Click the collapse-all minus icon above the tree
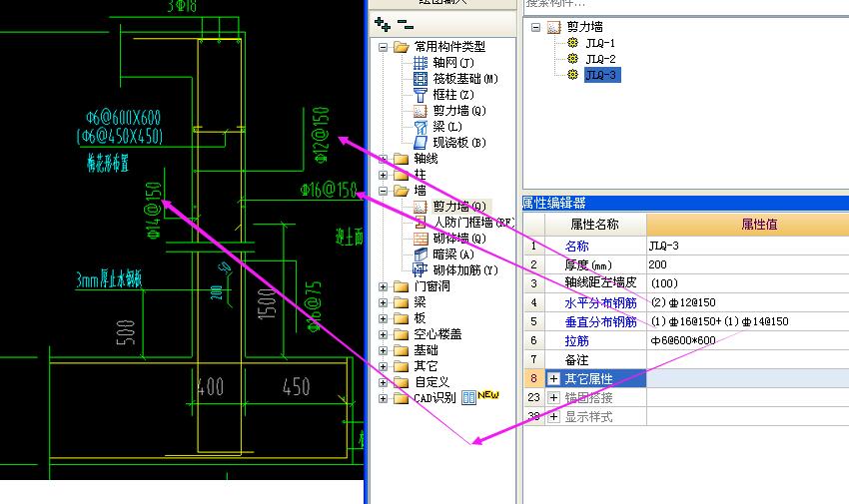Screen dimensions: 849x504 point(405,24)
